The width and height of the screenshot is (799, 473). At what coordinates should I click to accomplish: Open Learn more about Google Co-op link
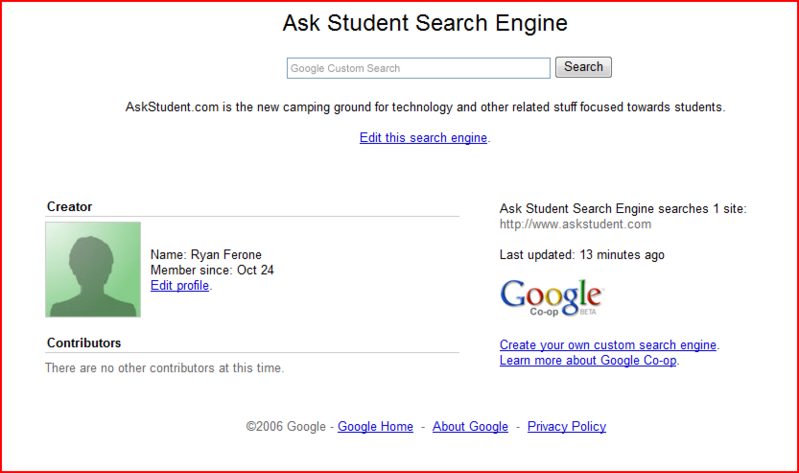click(588, 360)
